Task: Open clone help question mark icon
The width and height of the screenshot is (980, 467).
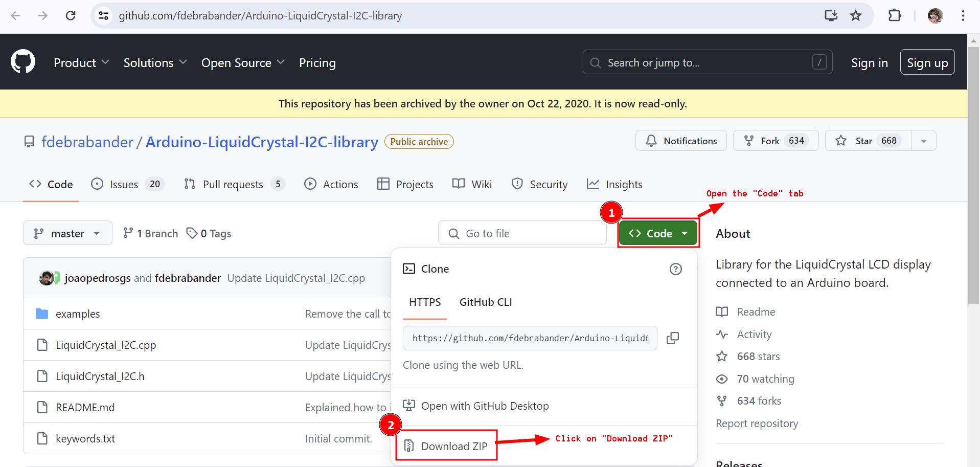Action: [676, 269]
